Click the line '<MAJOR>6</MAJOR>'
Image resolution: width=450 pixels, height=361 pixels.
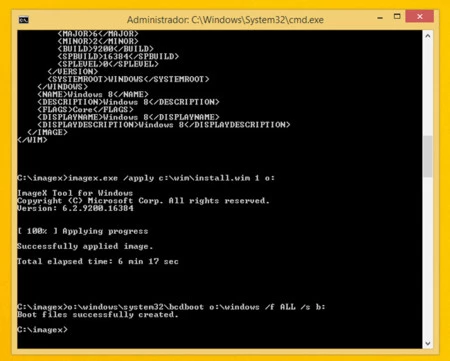click(98, 34)
